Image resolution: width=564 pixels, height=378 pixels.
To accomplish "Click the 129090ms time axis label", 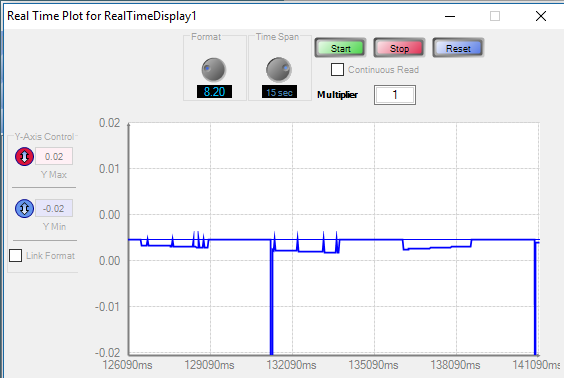I will coord(209,365).
